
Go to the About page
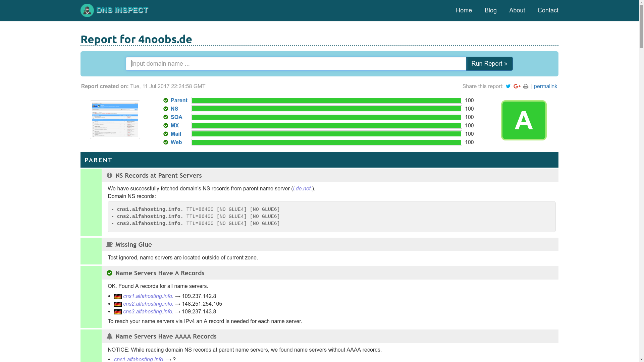point(517,10)
